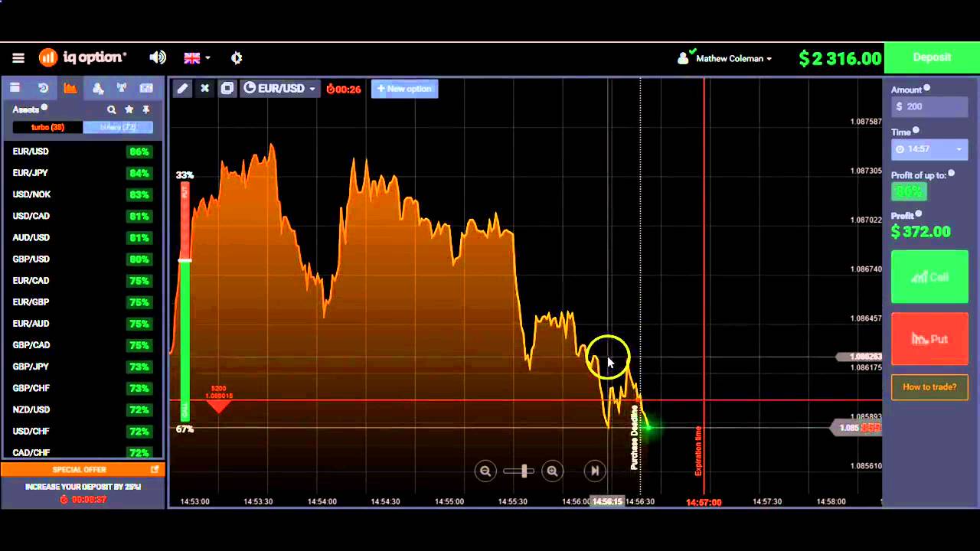Select the EUR/JPY asset row

pos(81,173)
